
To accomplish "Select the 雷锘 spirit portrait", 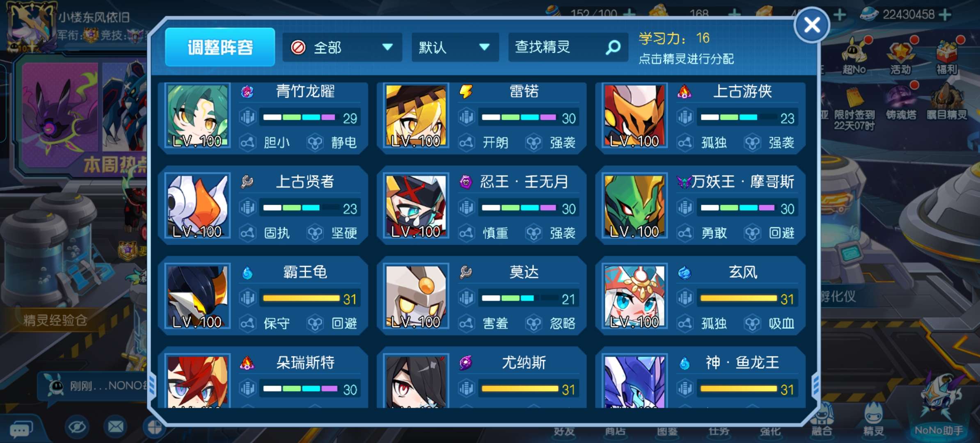I will pyautogui.click(x=416, y=116).
